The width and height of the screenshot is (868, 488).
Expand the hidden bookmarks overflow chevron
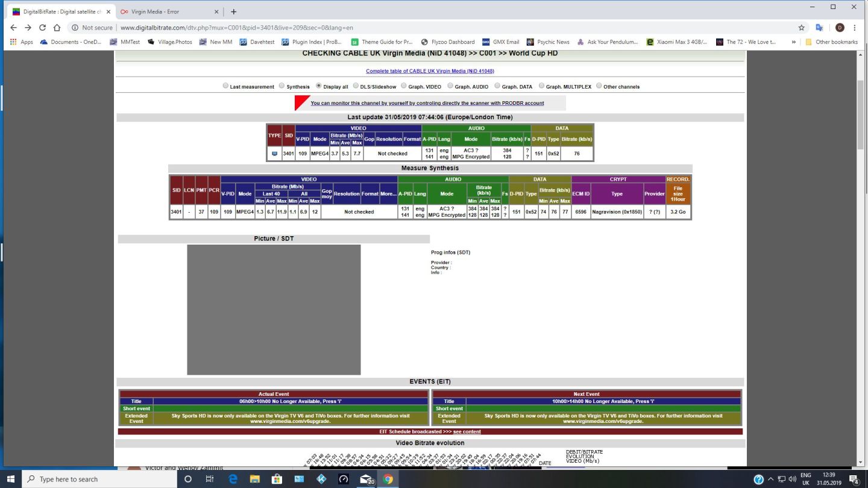[x=794, y=42]
